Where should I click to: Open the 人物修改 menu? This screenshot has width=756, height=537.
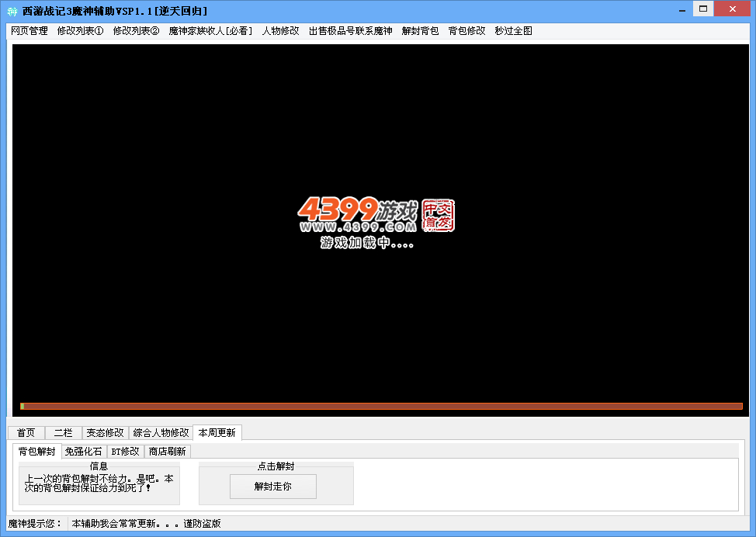pyautogui.click(x=281, y=31)
